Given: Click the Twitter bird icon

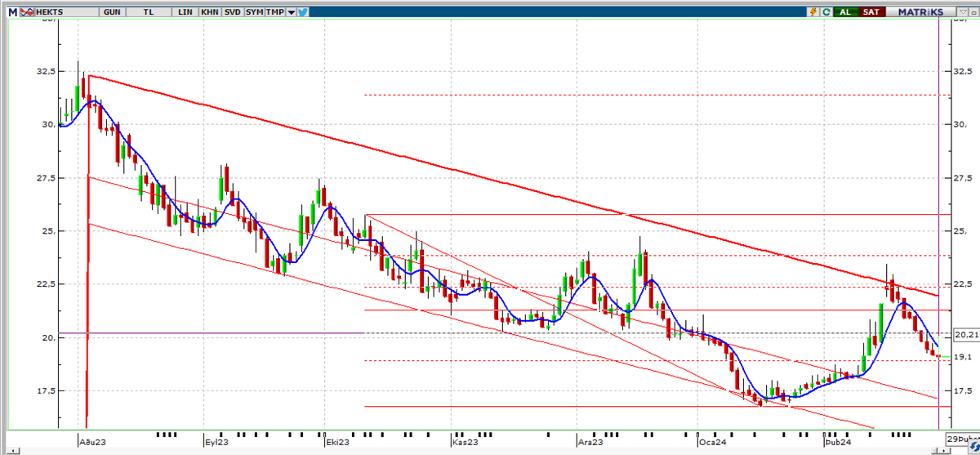Looking at the screenshot, I should (303, 12).
